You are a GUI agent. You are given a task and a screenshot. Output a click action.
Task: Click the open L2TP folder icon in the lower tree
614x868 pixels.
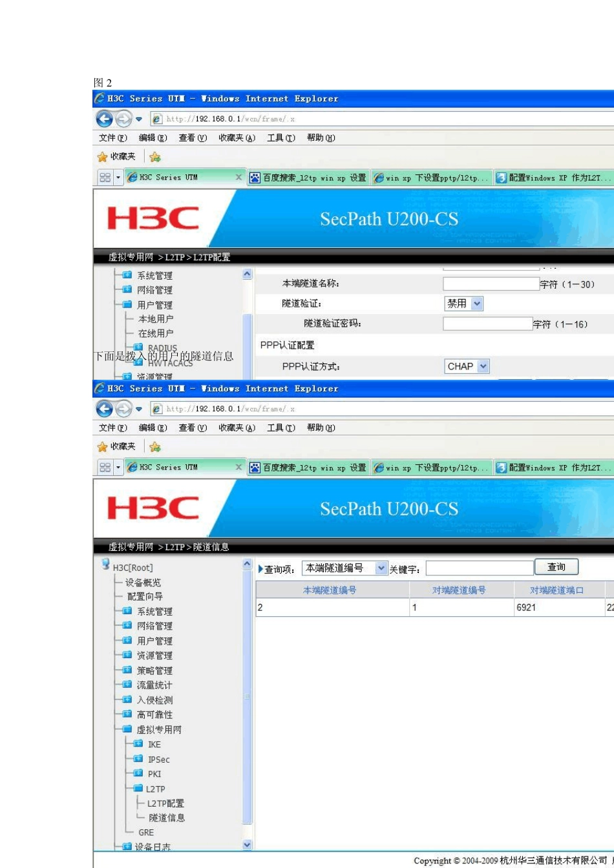[x=138, y=789]
